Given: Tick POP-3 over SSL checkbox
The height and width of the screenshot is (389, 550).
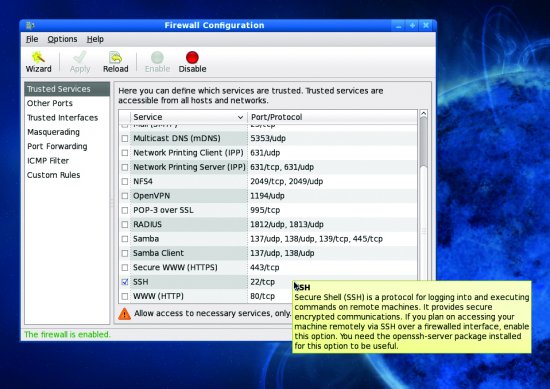Looking at the screenshot, I should coord(125,210).
